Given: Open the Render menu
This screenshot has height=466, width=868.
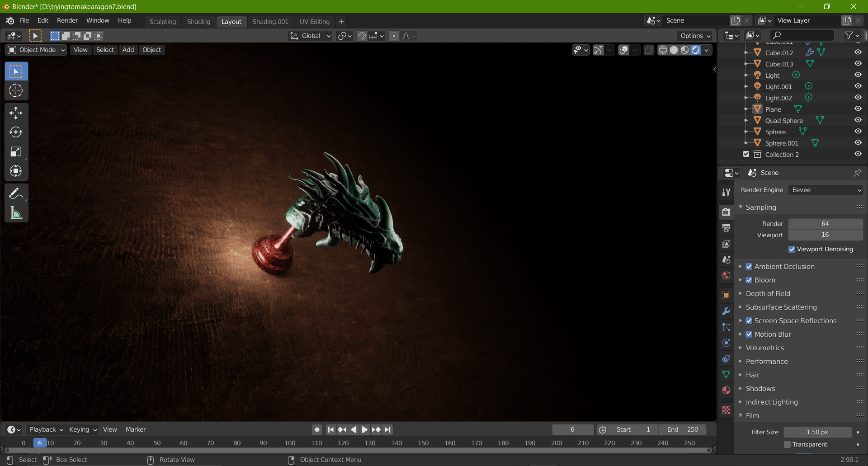Looking at the screenshot, I should pyautogui.click(x=67, y=20).
